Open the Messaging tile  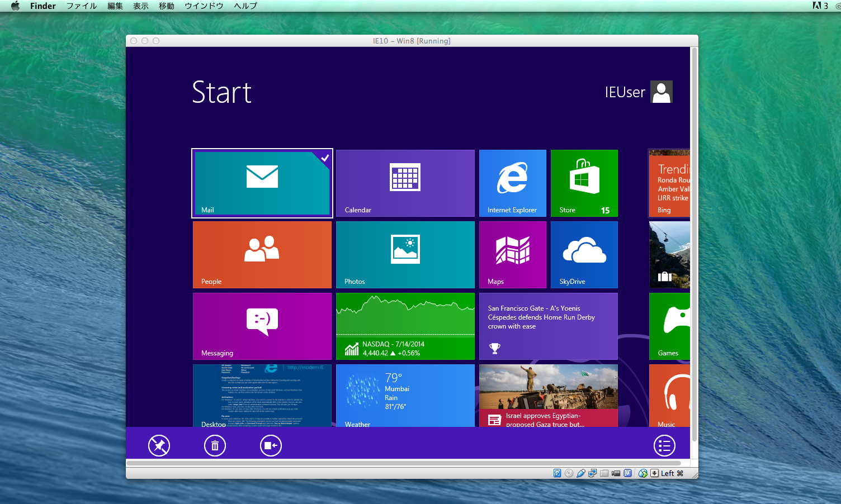click(262, 326)
